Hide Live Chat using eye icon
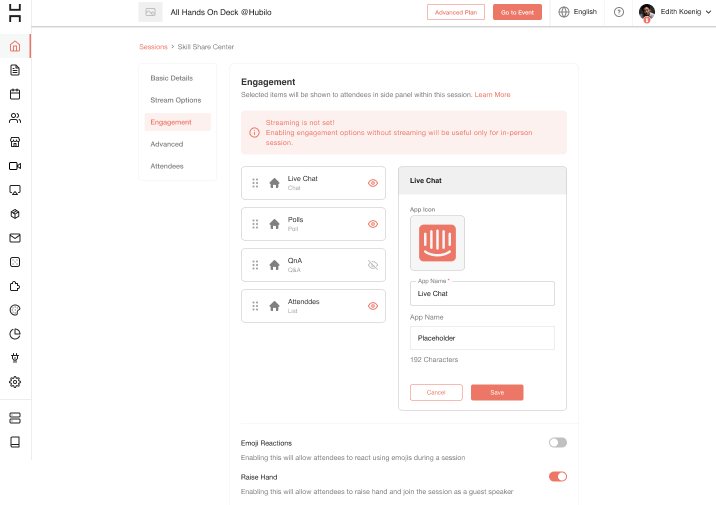This screenshot has height=505, width=716. [373, 183]
